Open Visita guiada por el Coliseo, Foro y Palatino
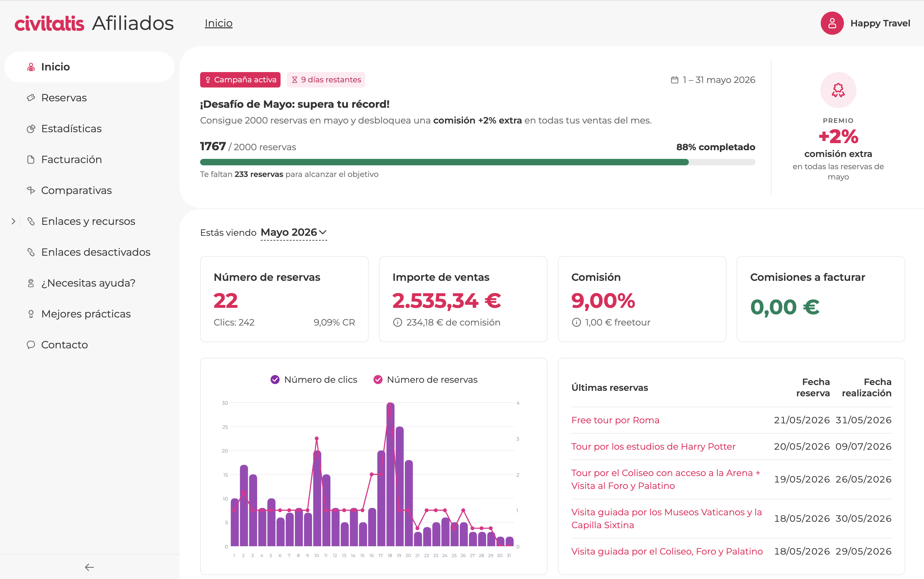The height and width of the screenshot is (579, 924). point(667,551)
